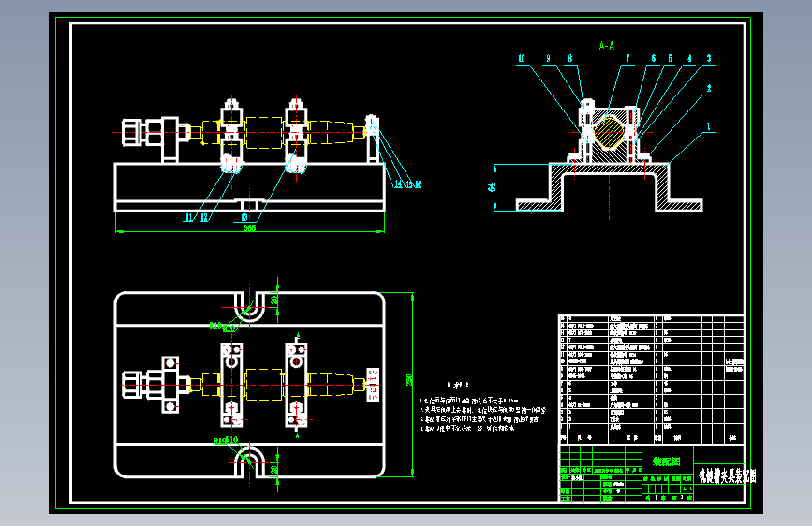Select part callout number 9 in section view
812x526 pixels.
(549, 59)
